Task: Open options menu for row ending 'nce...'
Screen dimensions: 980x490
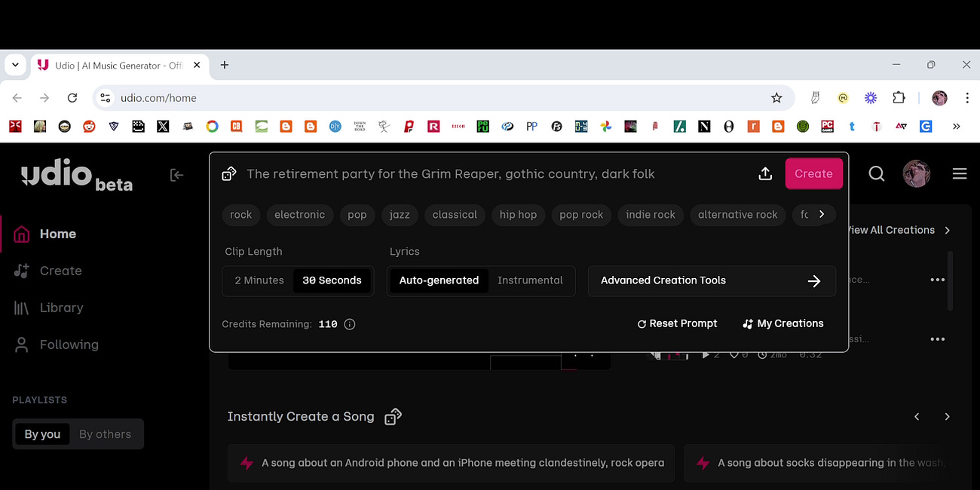Action: point(937,280)
